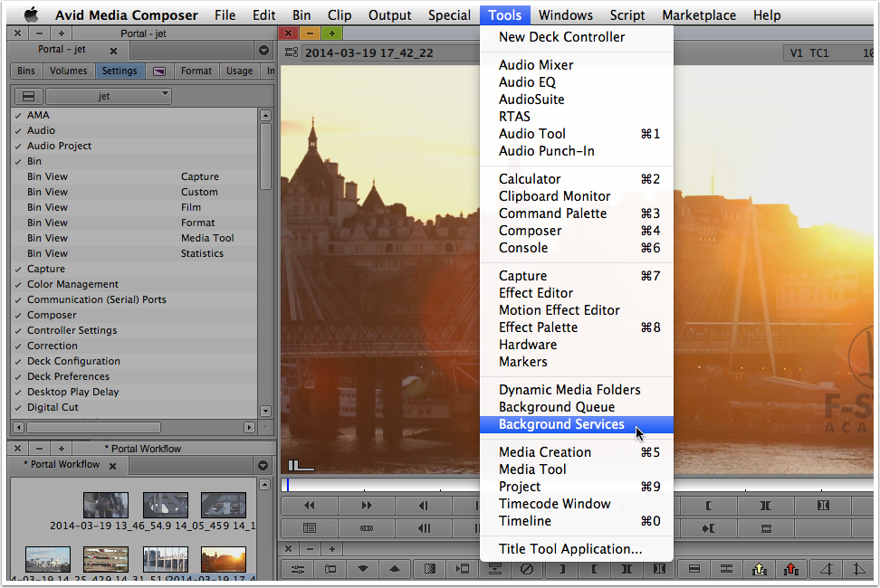
Task: Click the settings view toggle icon beside jet
Action: (x=28, y=96)
